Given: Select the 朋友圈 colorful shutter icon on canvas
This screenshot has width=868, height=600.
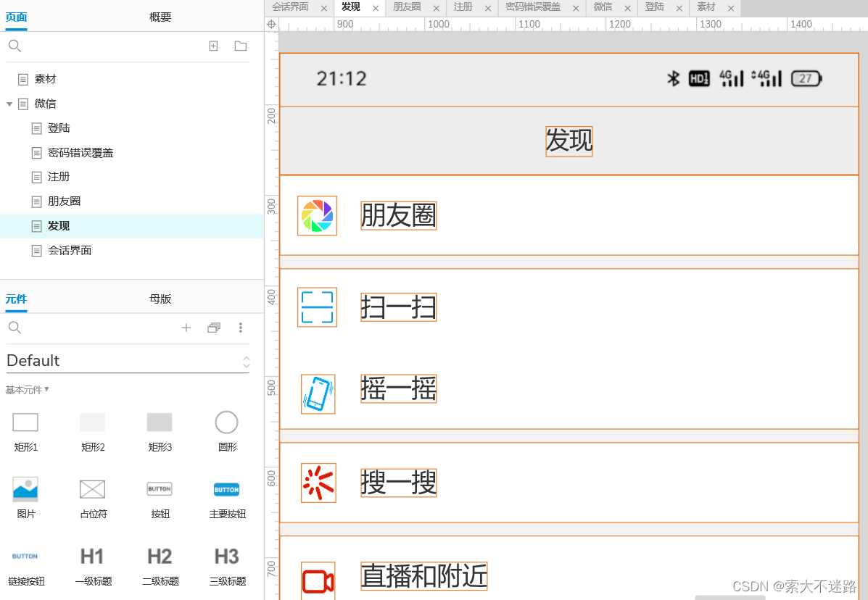Looking at the screenshot, I should point(317,216).
